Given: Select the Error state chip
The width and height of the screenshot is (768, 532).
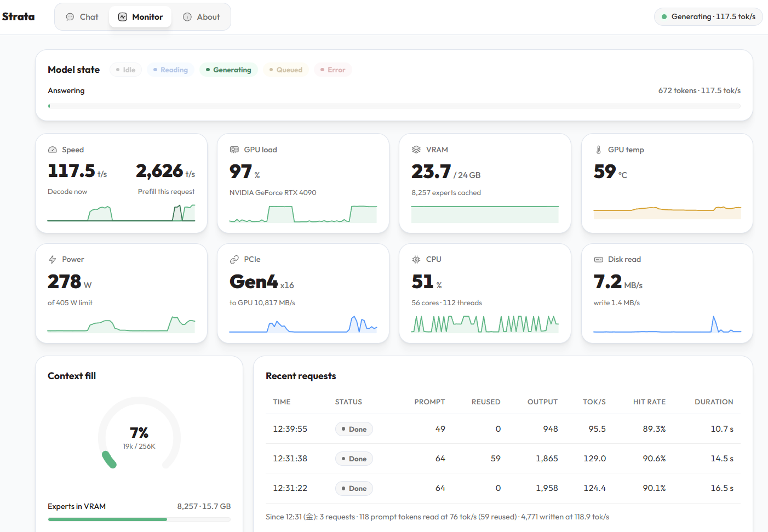Looking at the screenshot, I should coord(333,70).
